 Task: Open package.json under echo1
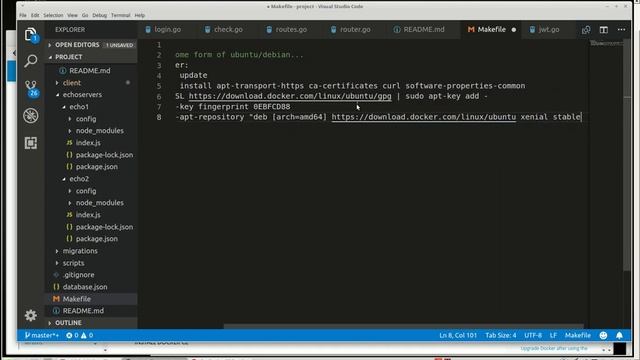(91, 167)
